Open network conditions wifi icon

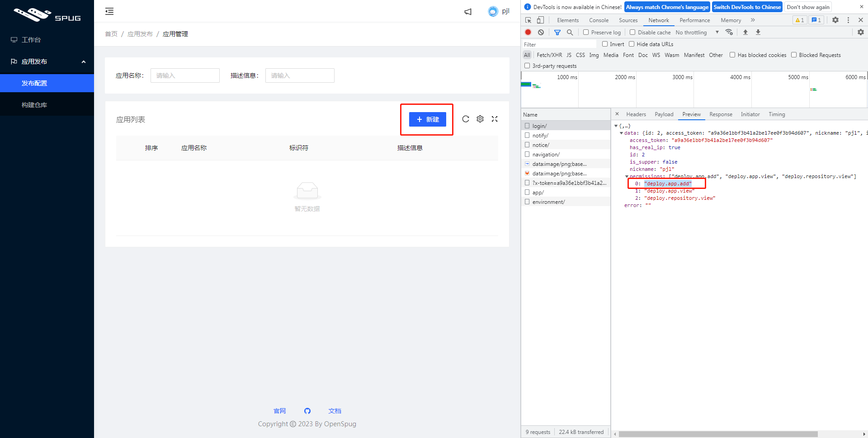click(x=729, y=32)
